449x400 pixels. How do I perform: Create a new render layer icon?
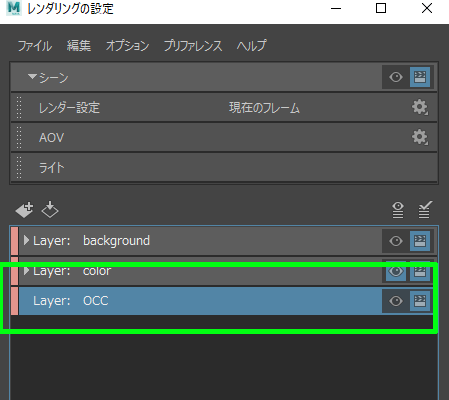tap(24, 210)
